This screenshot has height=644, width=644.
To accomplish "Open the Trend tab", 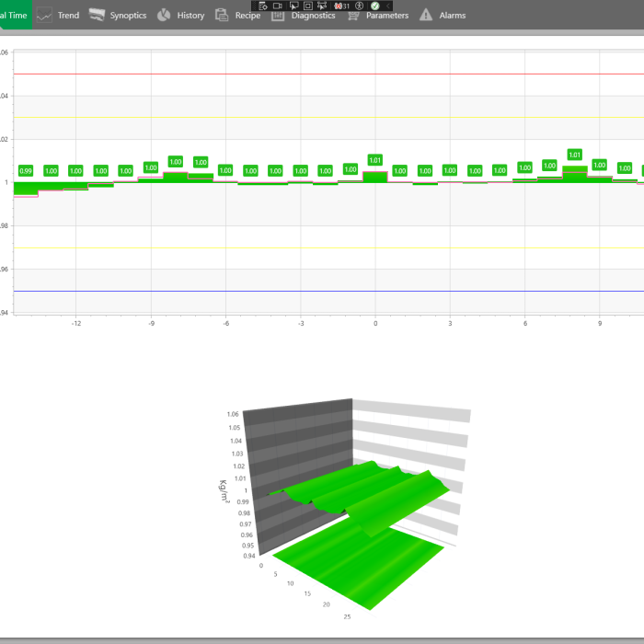I will pyautogui.click(x=57, y=15).
